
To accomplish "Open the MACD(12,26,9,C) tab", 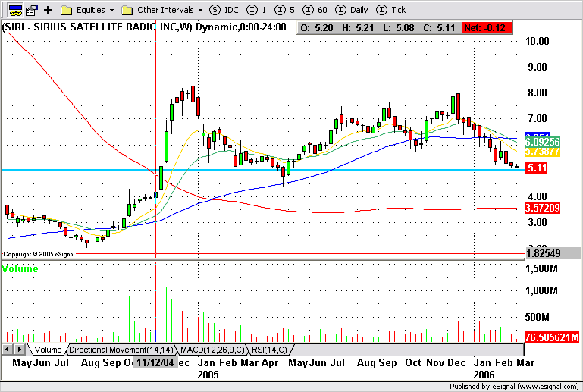I will click(x=212, y=350).
